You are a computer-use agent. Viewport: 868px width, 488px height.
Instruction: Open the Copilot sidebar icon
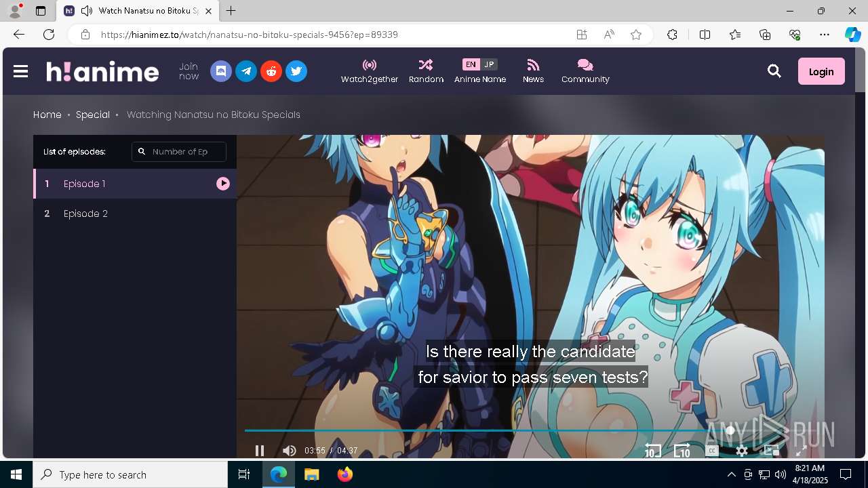pos(852,35)
